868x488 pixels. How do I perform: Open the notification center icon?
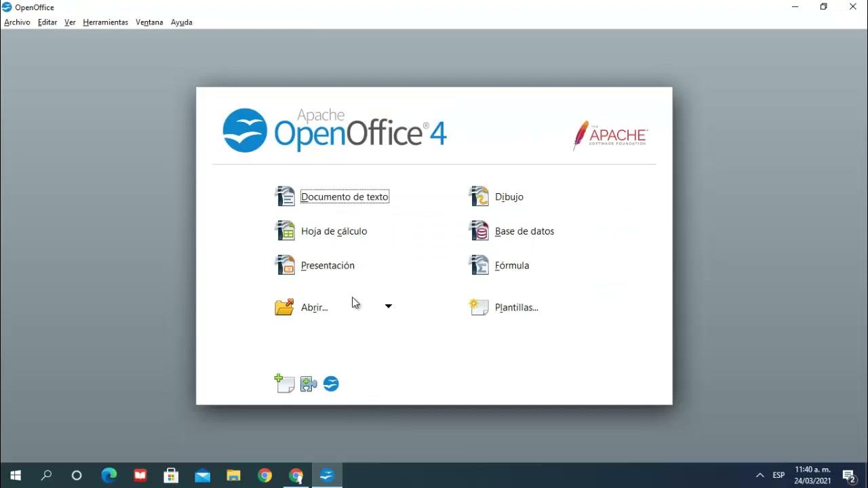[x=848, y=475]
